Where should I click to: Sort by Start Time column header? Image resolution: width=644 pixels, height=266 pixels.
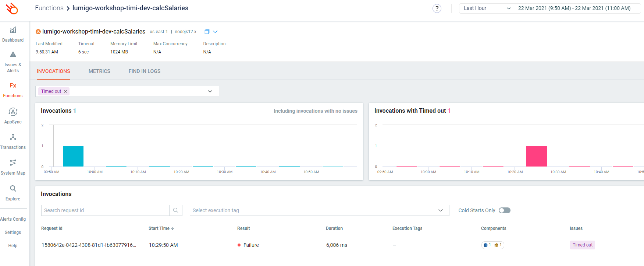pyautogui.click(x=161, y=228)
